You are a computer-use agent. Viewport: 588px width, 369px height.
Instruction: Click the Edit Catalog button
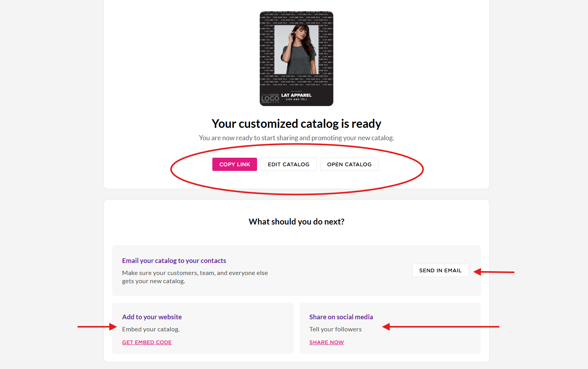[288, 164]
